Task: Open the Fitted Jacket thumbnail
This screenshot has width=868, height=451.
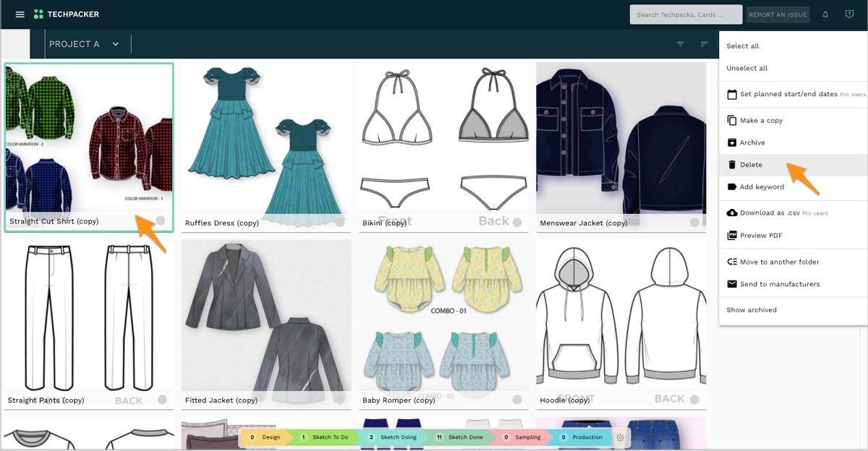Action: [266, 316]
